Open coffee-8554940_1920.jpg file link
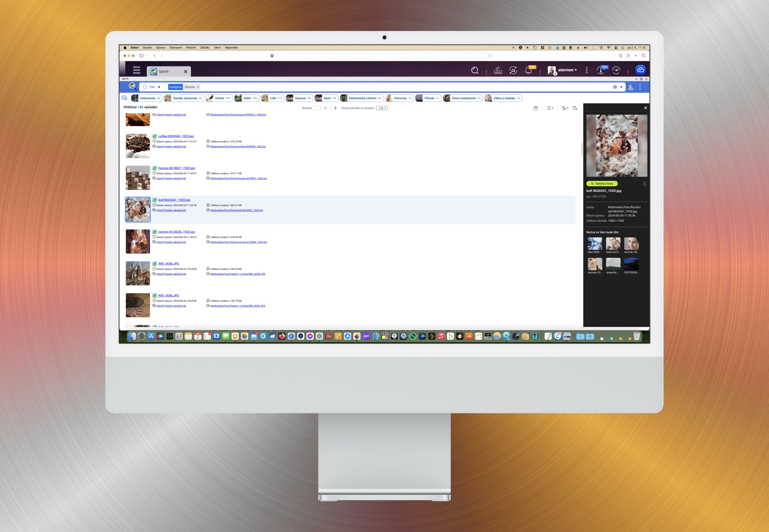769x532 pixels. click(x=176, y=136)
